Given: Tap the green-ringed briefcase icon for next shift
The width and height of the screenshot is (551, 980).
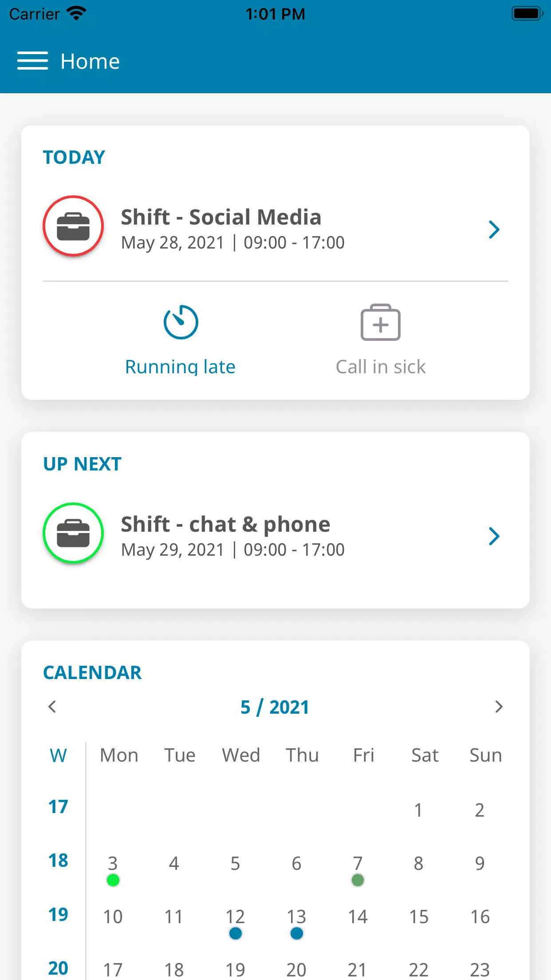Looking at the screenshot, I should [73, 533].
